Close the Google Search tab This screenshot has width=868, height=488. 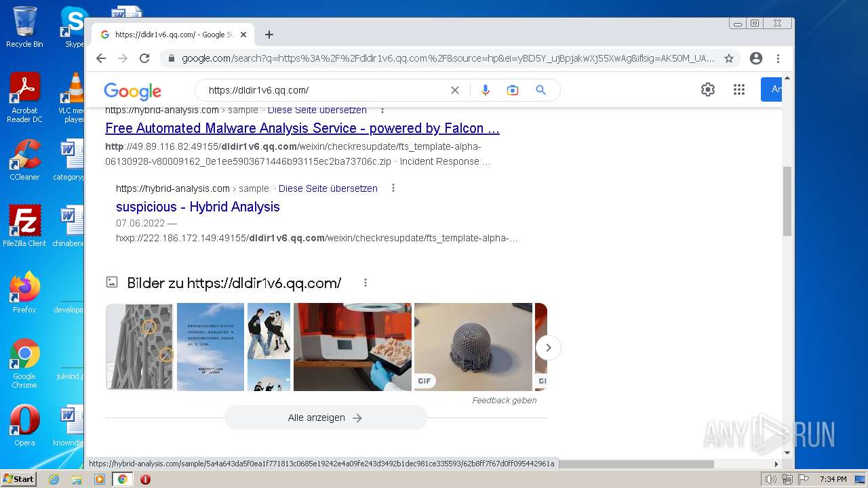point(243,35)
